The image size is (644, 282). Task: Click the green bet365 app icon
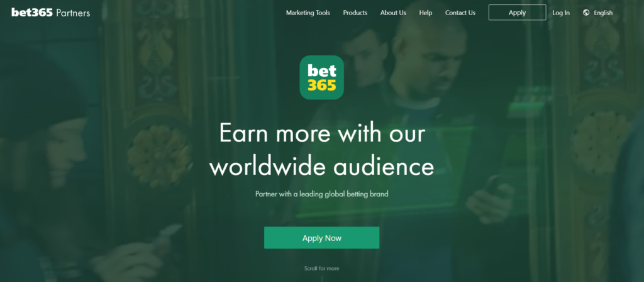click(321, 77)
